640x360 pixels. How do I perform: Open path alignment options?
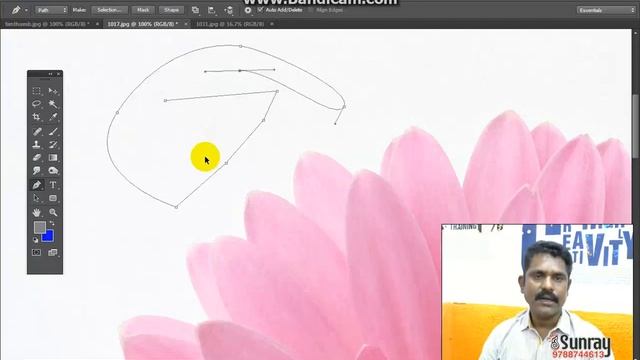click(211, 10)
